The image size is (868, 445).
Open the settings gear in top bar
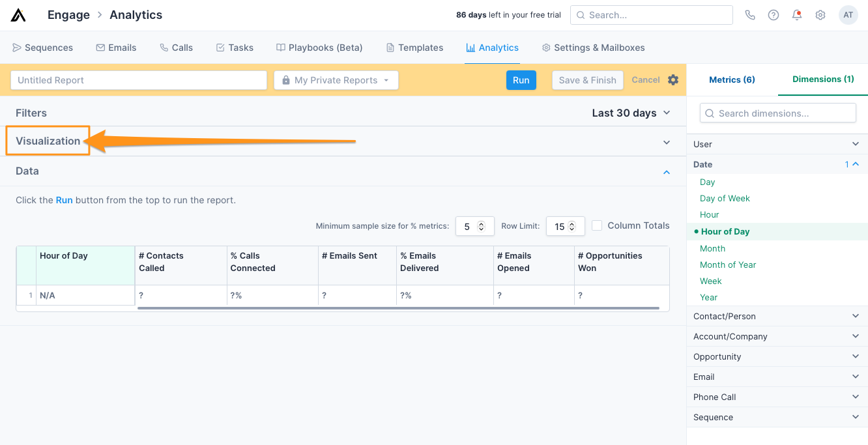point(820,14)
